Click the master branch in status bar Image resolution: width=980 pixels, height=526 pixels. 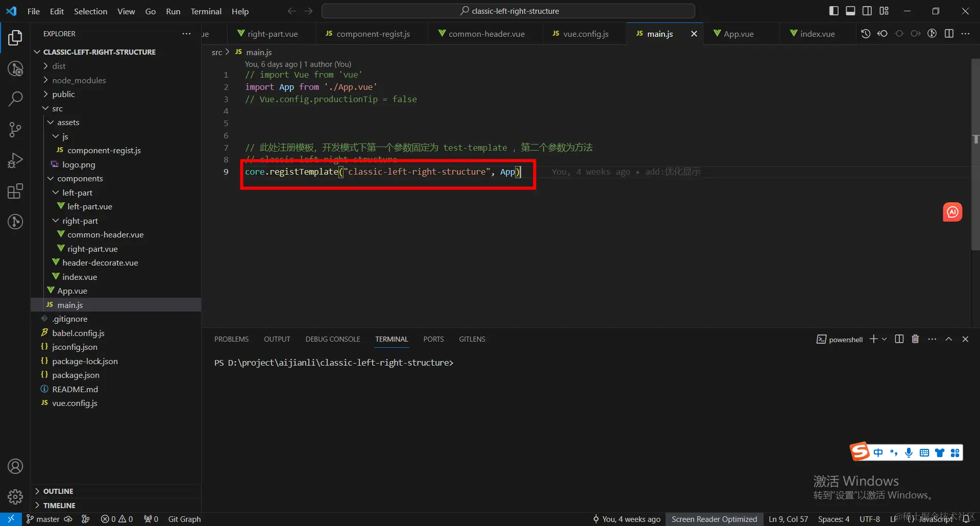tap(43, 519)
